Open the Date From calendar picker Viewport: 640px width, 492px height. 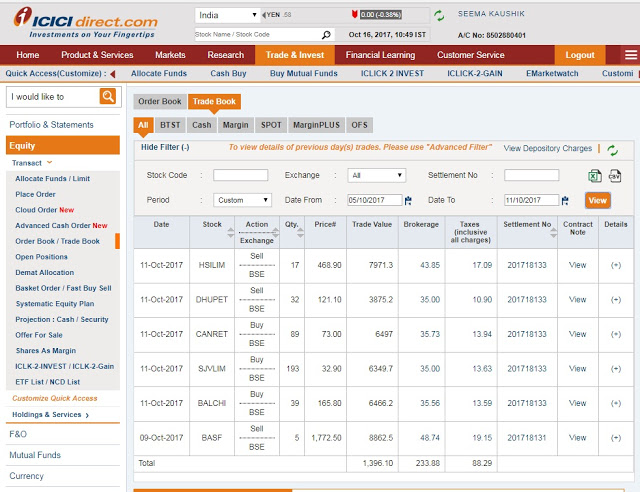[408, 200]
